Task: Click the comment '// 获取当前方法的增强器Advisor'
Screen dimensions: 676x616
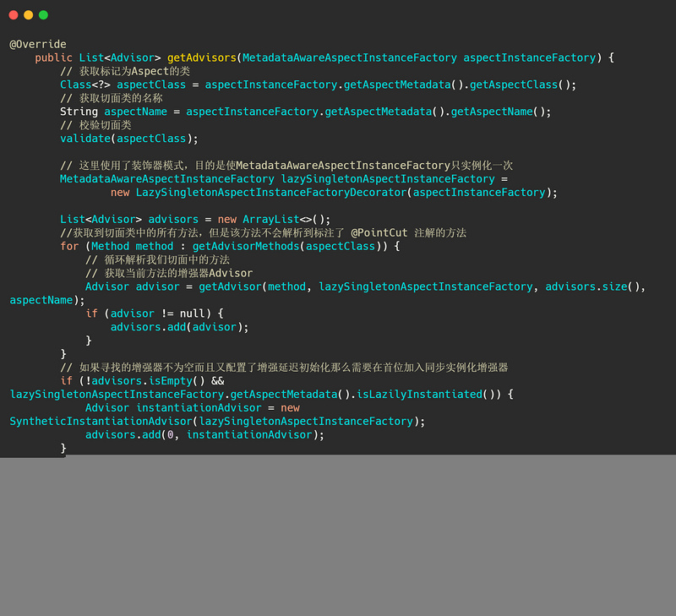Action: click(169, 273)
